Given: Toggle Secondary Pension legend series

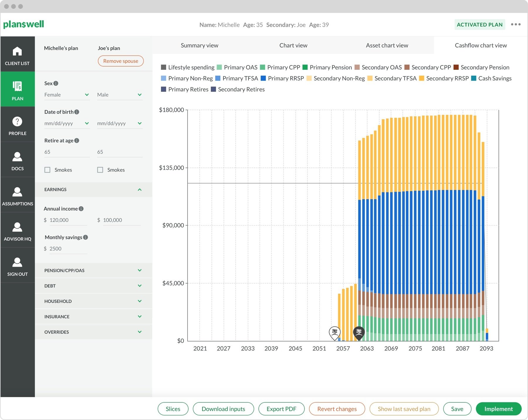Looking at the screenshot, I should pyautogui.click(x=481, y=67).
